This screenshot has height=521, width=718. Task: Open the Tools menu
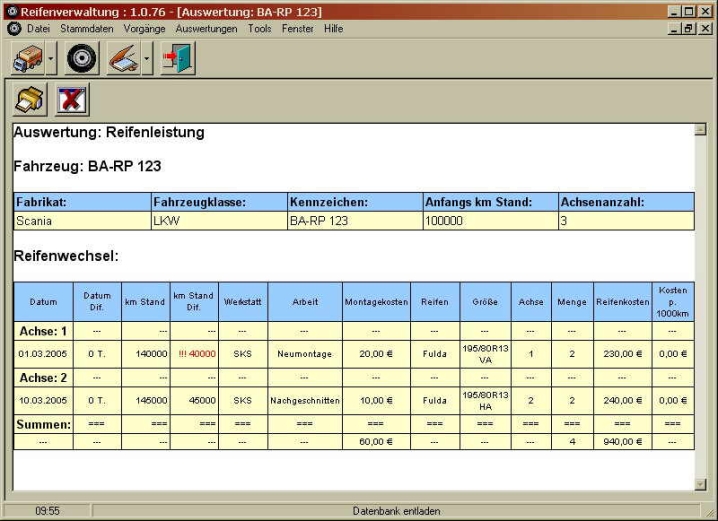point(259,29)
